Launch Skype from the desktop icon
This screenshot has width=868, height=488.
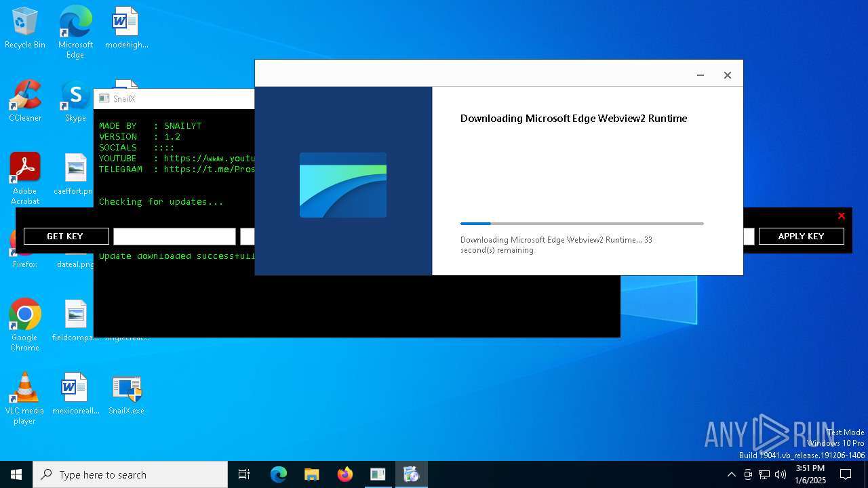(75, 101)
